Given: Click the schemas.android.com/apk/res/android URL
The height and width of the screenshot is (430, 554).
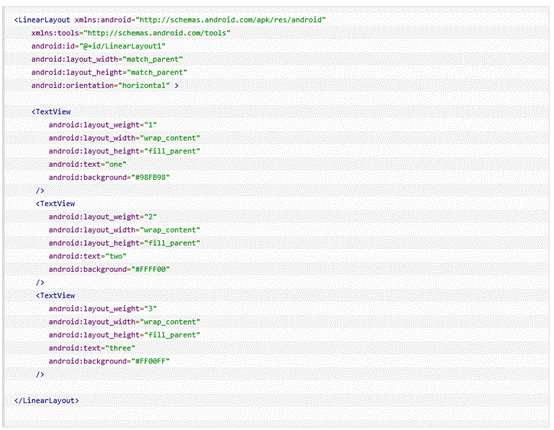Looking at the screenshot, I should pyautogui.click(x=231, y=20).
